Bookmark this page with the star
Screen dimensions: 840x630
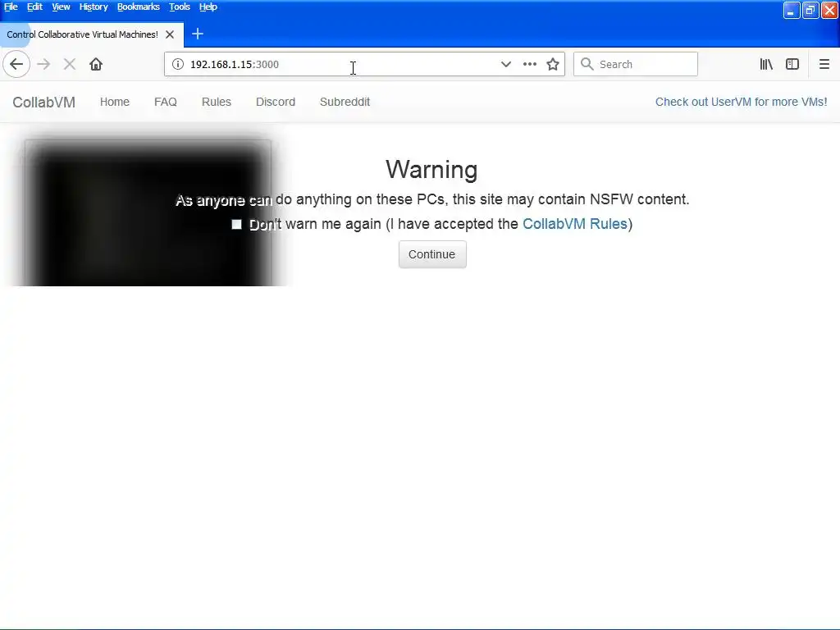(x=553, y=64)
